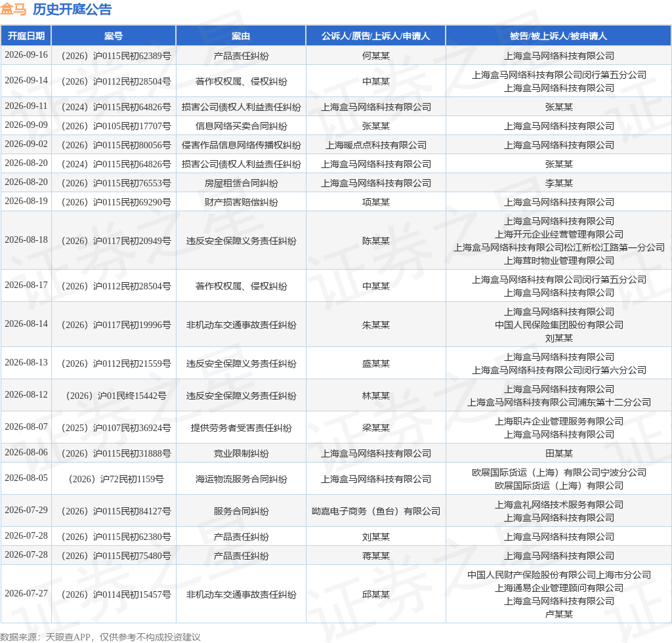672x643 pixels.
Task: Click defendant 欧展国际货运（上海）有限公司宁波分公司
Action: pos(559,472)
